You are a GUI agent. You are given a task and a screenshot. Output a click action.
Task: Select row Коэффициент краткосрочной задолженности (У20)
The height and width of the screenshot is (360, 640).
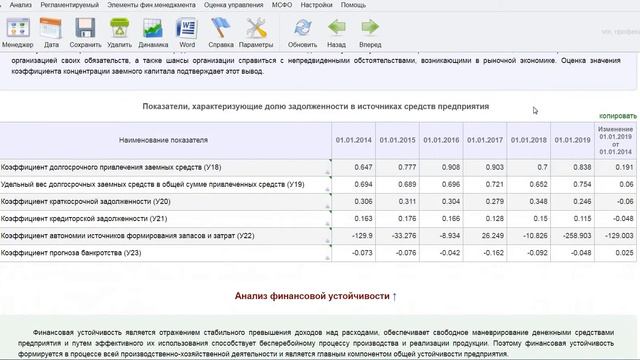coord(318,202)
